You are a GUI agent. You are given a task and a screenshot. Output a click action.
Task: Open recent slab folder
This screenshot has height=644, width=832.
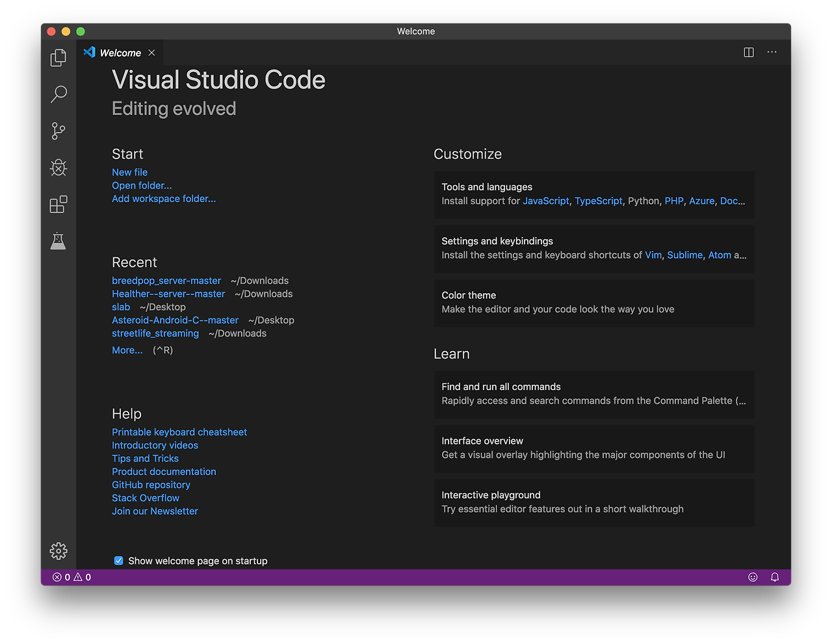[x=121, y=307]
